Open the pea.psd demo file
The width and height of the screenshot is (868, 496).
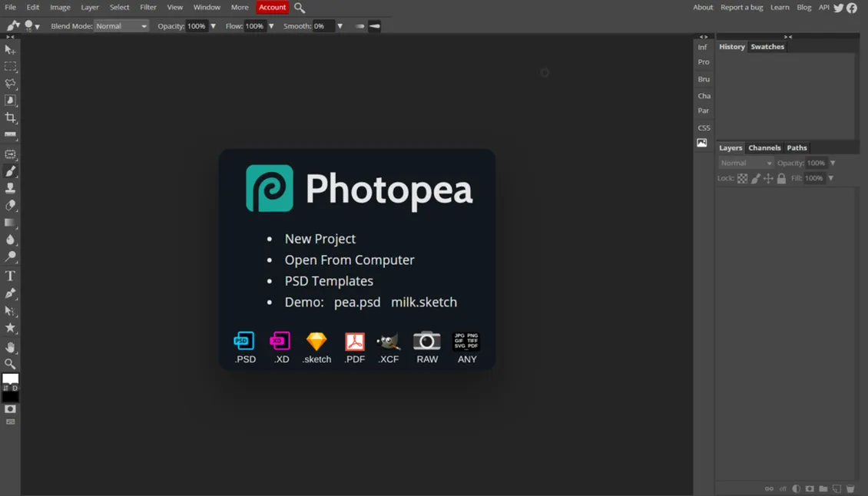pos(357,302)
